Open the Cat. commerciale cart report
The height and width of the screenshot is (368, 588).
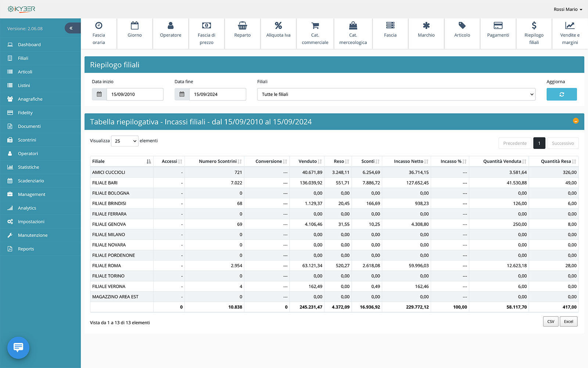tap(315, 33)
